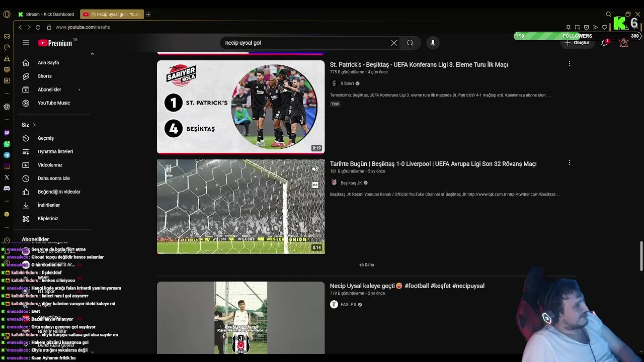Play the St. Patrick's 1-4 Beşiktaş thumbnail

[240, 107]
